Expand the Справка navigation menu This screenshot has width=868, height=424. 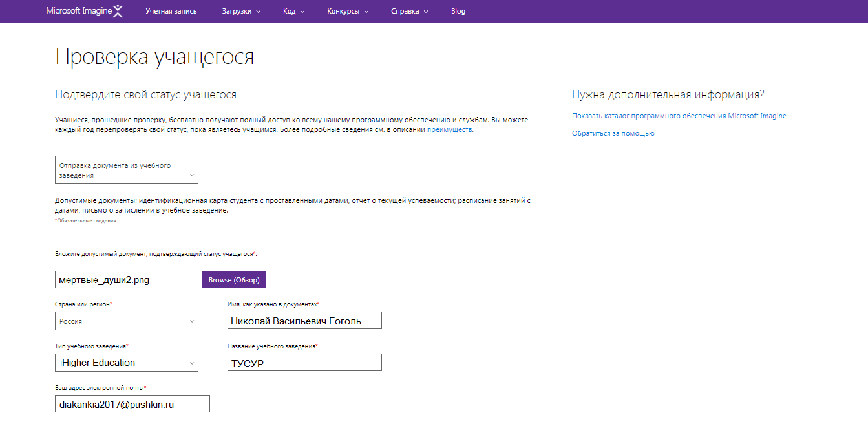point(410,12)
